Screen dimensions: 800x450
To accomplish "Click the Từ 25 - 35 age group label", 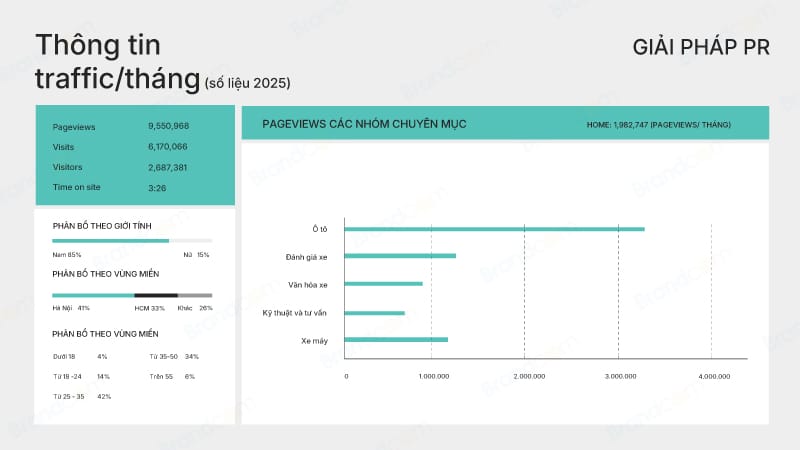I will (x=69, y=396).
